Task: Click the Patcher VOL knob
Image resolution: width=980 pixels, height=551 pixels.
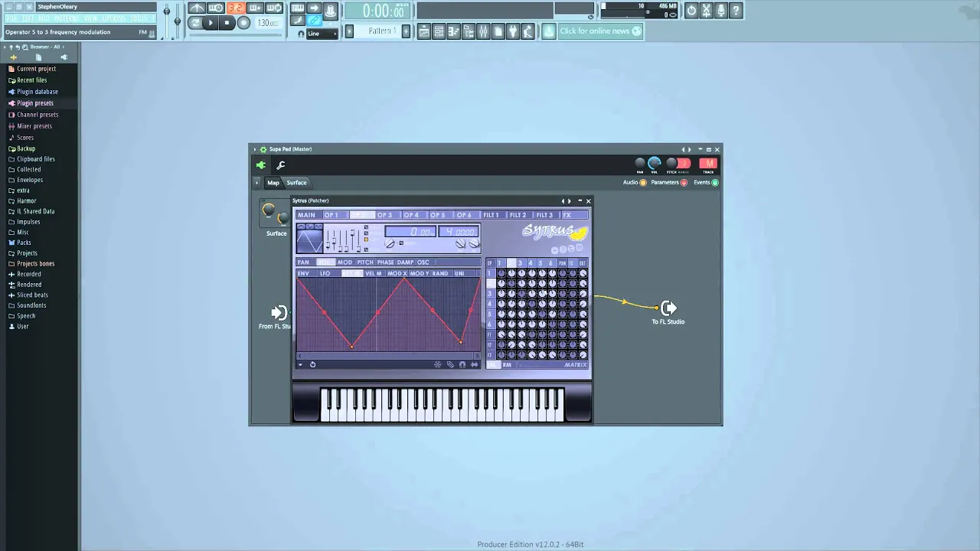Action: [655, 163]
